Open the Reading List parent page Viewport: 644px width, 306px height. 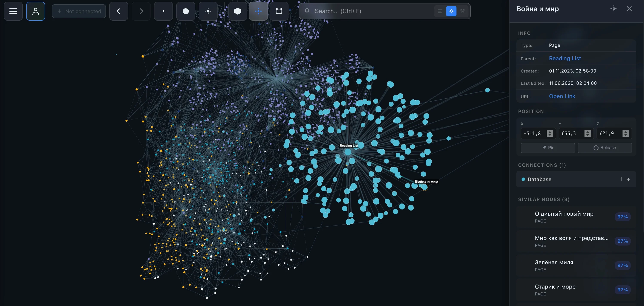click(x=565, y=58)
